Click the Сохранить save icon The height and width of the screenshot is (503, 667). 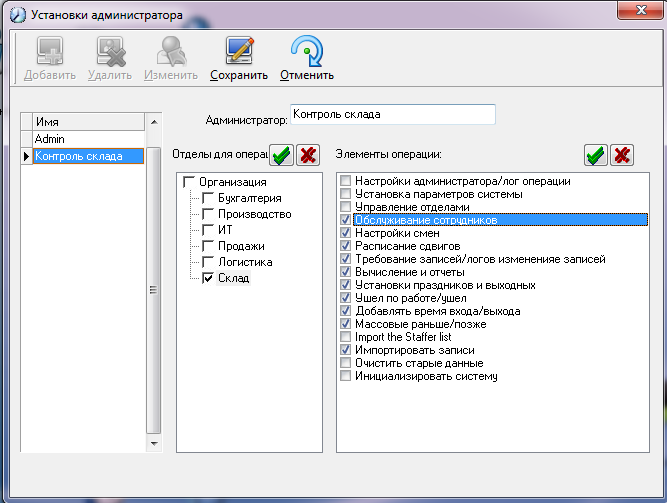tap(239, 51)
